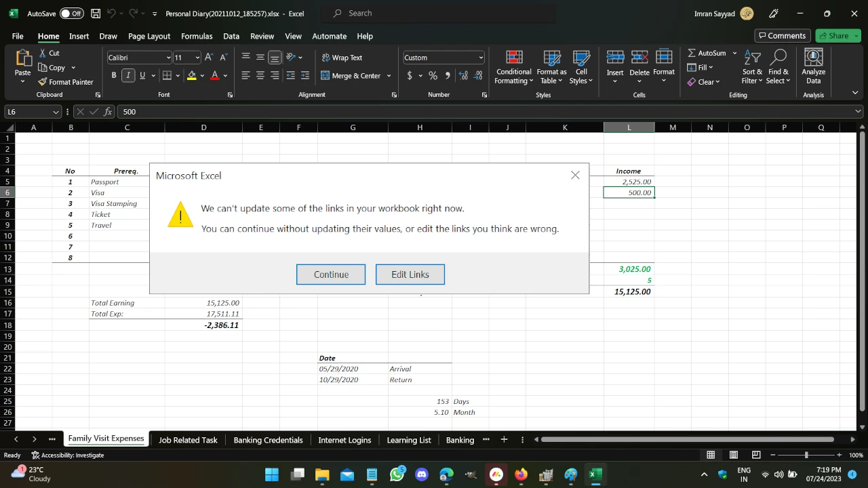Click the Share button
This screenshot has width=868, height=488.
click(x=838, y=36)
